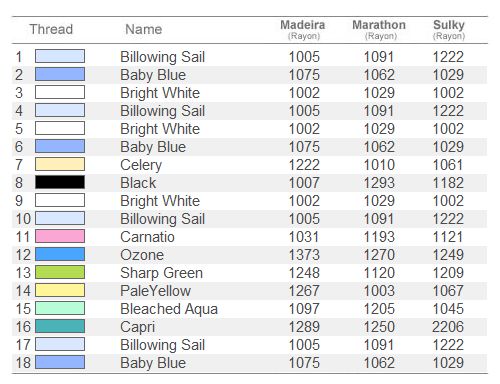The image size is (500, 384).
Task: Click the Sulky Rayon column header
Action: pos(449,29)
